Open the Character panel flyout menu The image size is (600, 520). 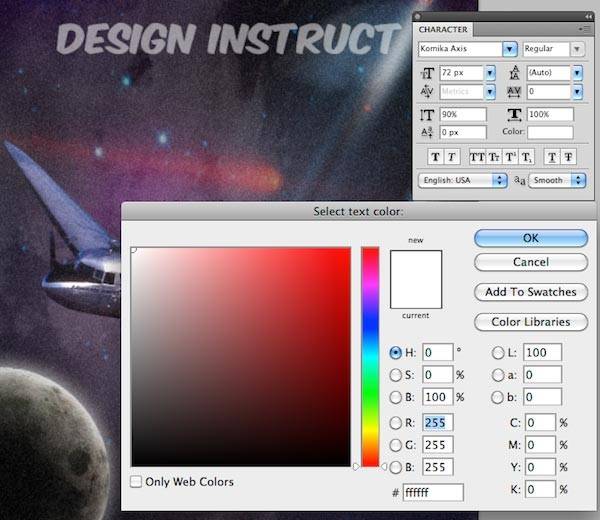tap(586, 29)
